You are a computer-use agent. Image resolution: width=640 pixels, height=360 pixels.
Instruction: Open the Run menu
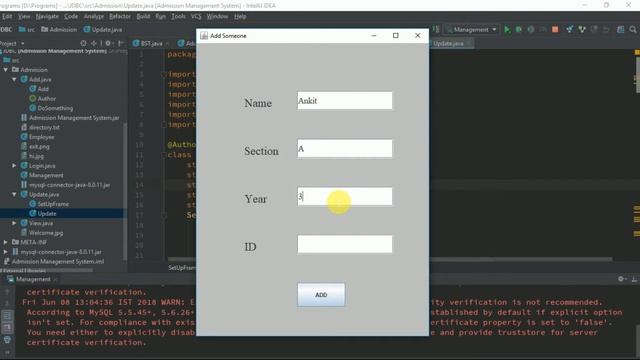(160, 16)
